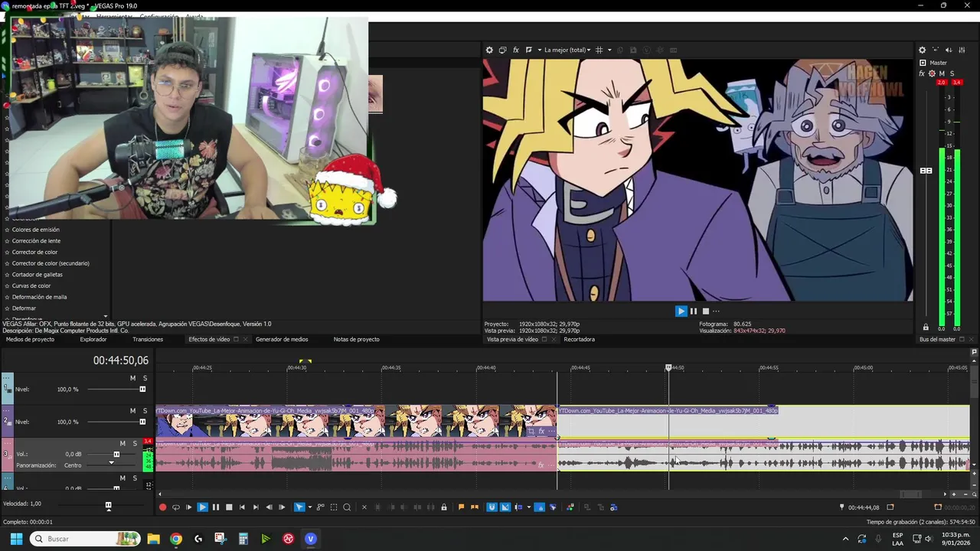Select the Normal edit tool arrow
The width and height of the screenshot is (980, 551).
(299, 507)
